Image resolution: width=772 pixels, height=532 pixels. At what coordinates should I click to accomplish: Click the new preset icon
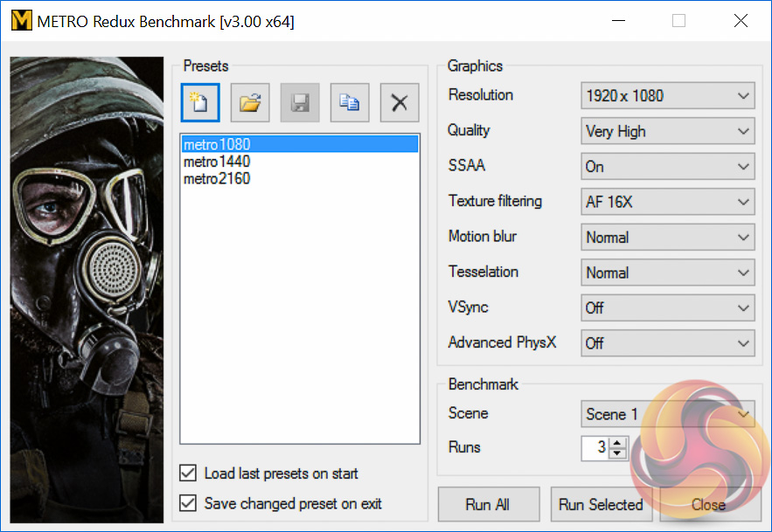click(199, 103)
